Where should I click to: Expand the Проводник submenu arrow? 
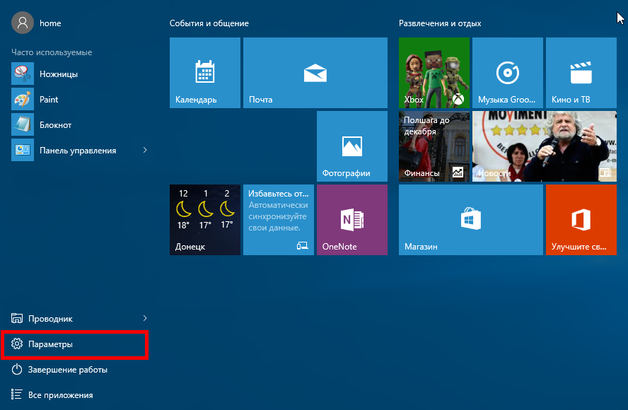[x=146, y=318]
